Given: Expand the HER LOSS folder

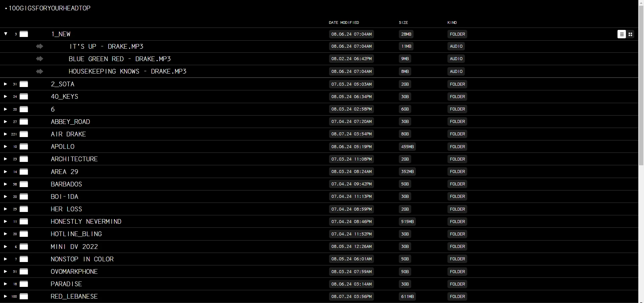Looking at the screenshot, I should pos(5,209).
